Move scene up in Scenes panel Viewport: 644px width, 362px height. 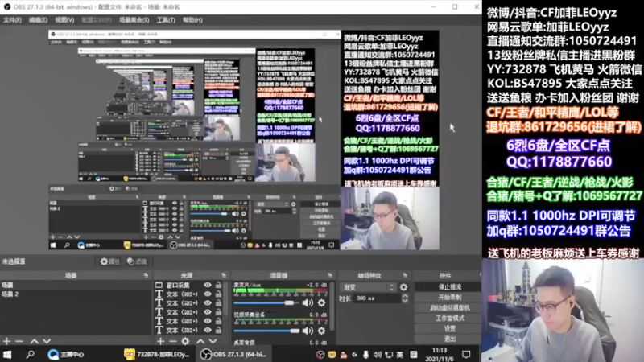[34, 341]
